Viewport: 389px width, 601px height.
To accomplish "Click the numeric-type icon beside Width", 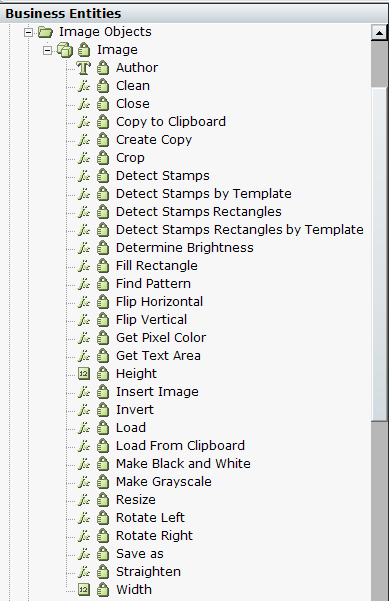I will pos(84,589).
